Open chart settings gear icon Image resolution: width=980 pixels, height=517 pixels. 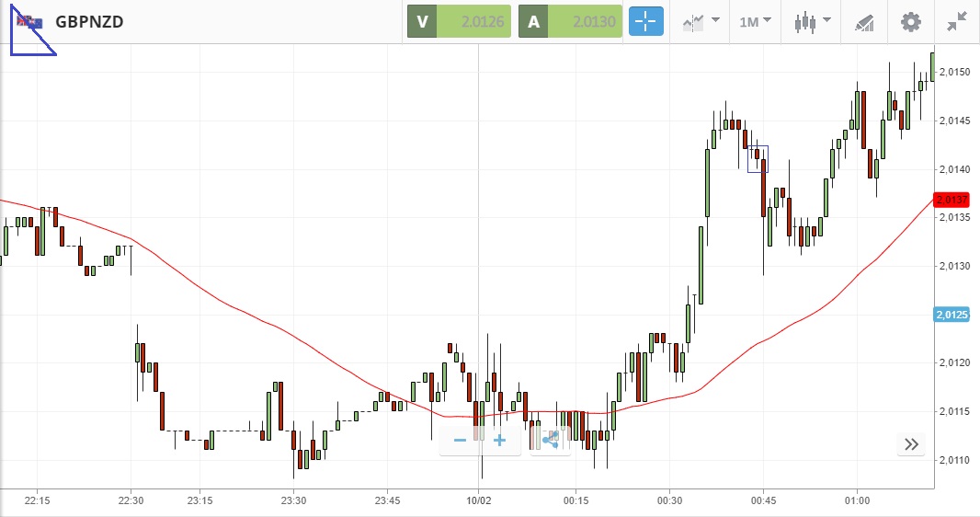tap(910, 22)
